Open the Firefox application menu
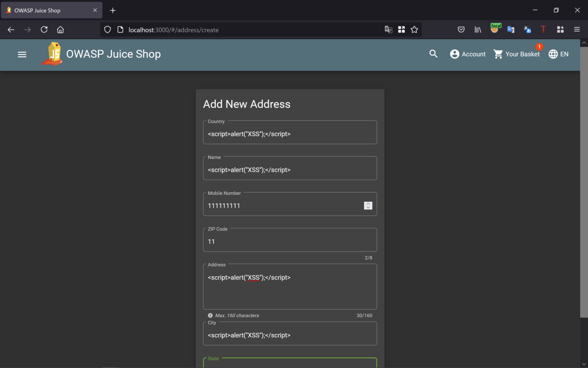 [x=577, y=30]
